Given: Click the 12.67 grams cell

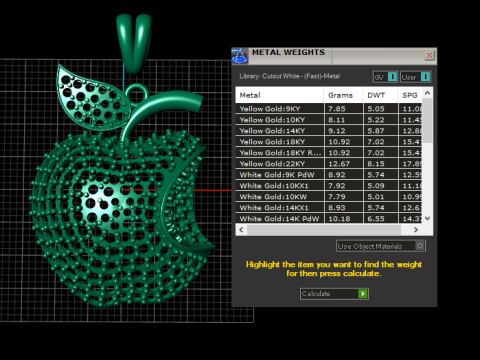Looking at the screenshot, I should pos(344,164).
